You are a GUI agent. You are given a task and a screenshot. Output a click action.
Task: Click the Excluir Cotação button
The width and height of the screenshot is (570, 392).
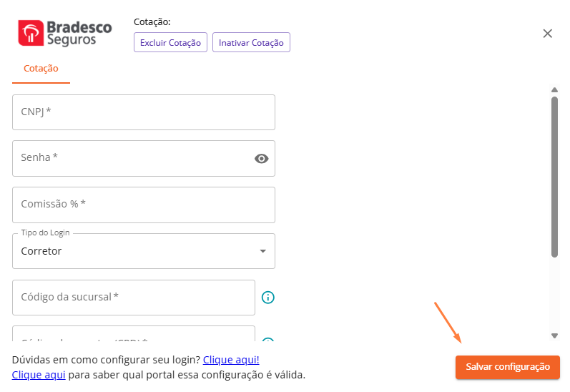pos(170,42)
